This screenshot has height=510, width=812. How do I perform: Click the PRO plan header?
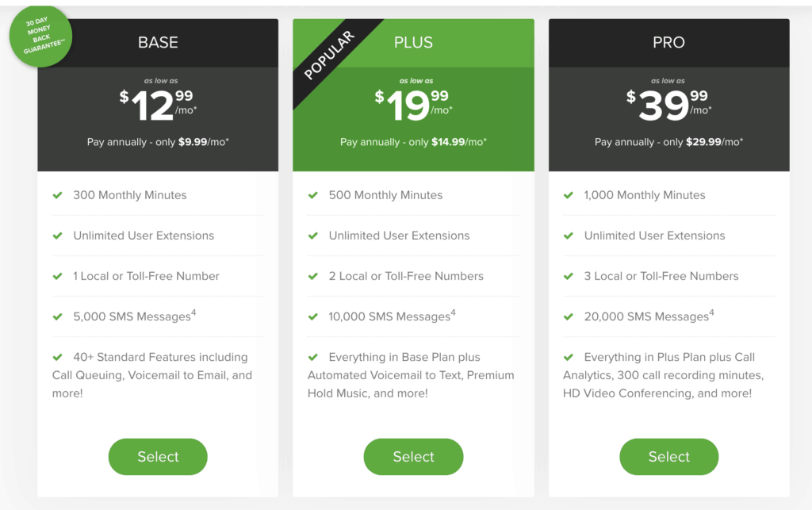[668, 42]
